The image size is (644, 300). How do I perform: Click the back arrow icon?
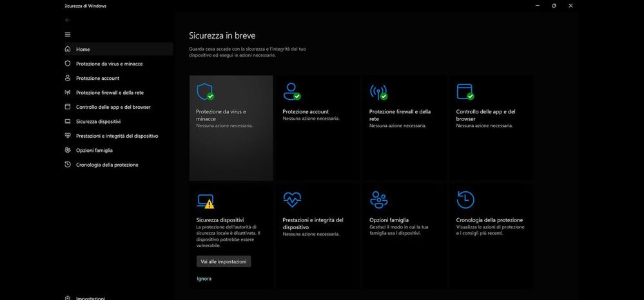(x=68, y=20)
